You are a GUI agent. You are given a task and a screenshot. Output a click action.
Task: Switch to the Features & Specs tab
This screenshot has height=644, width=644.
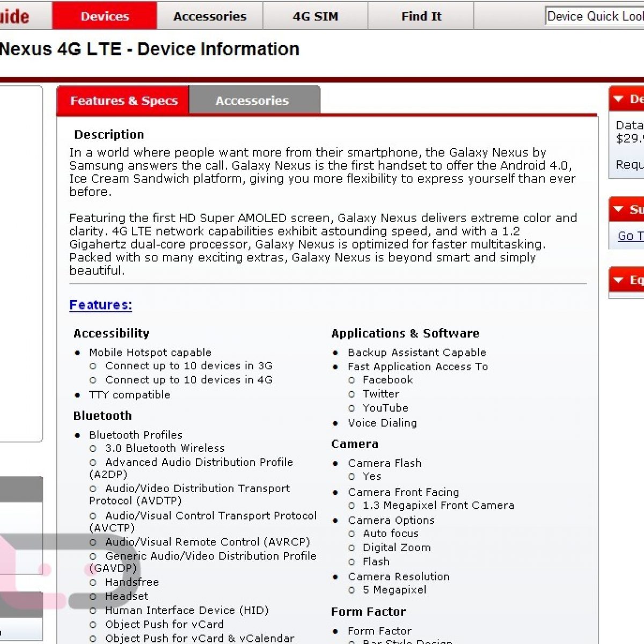pyautogui.click(x=123, y=101)
